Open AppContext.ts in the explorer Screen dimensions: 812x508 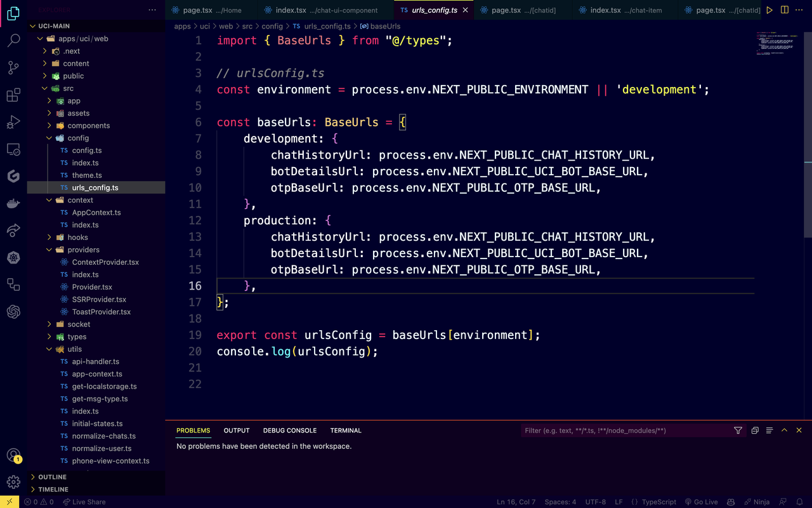pyautogui.click(x=96, y=212)
